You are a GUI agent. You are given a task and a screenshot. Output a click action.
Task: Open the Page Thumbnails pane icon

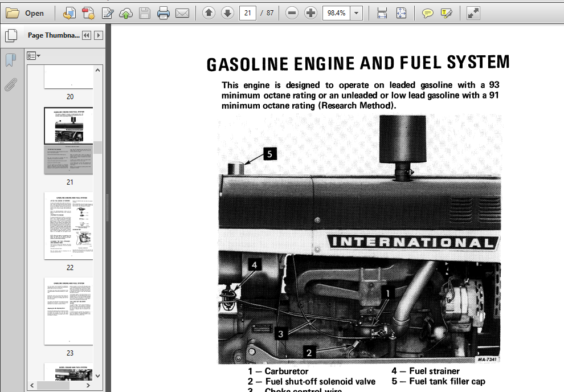tap(11, 35)
